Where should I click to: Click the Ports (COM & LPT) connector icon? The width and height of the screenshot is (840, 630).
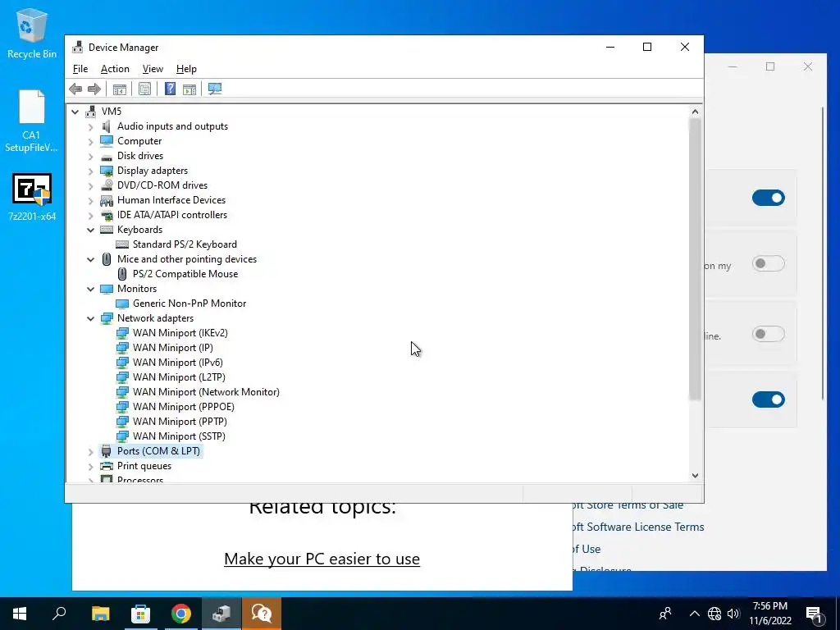pos(107,451)
